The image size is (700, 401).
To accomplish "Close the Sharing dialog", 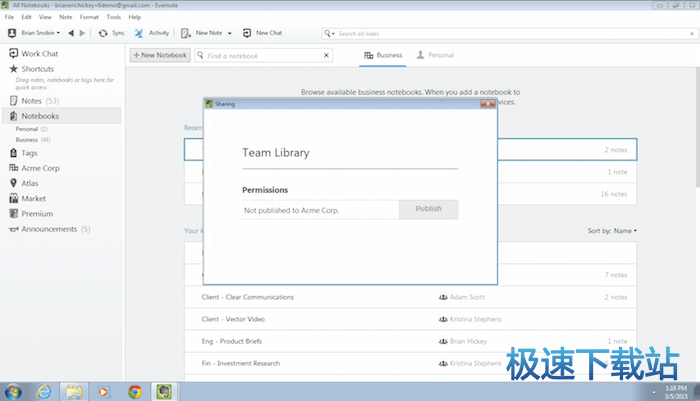I will coord(488,104).
